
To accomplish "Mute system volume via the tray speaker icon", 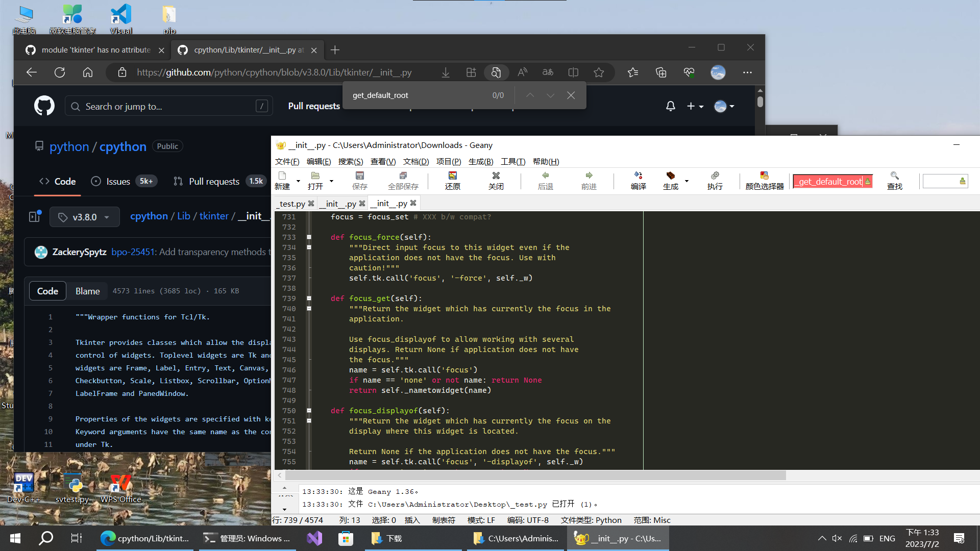I will tap(838, 538).
